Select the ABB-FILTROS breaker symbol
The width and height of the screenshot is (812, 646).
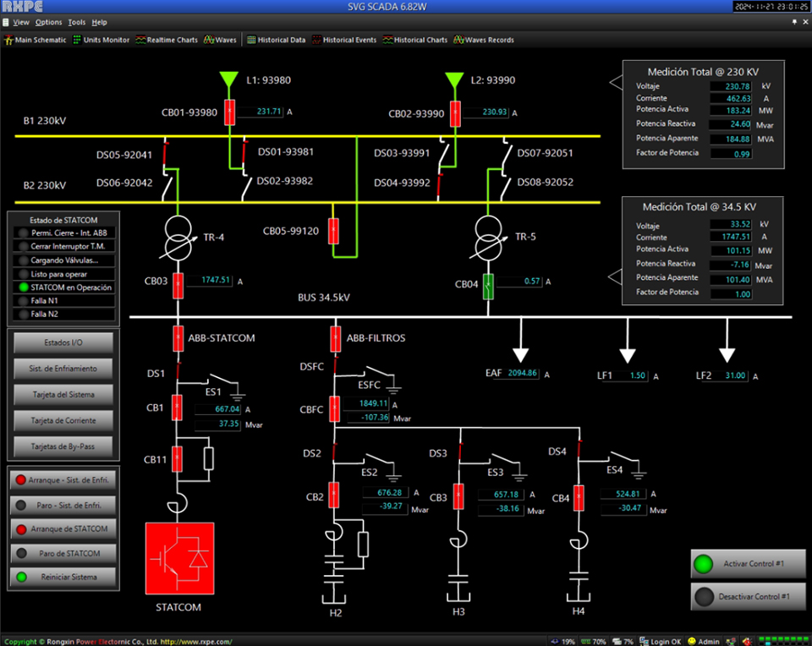click(337, 338)
